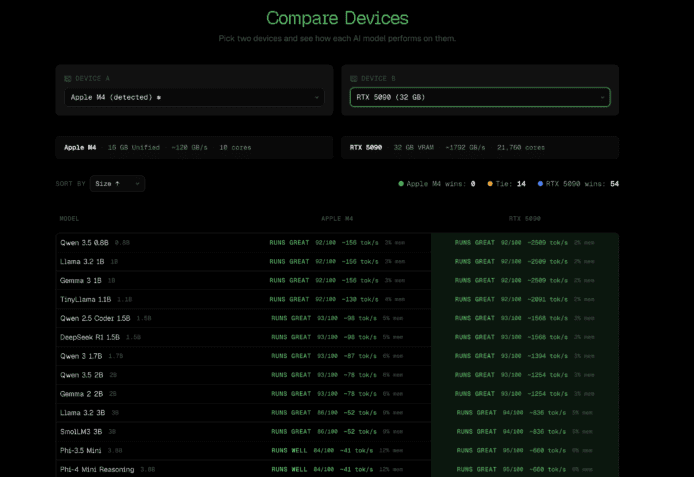
Task: Click the TinyLlama 1.1B model name
Action: coord(87,299)
